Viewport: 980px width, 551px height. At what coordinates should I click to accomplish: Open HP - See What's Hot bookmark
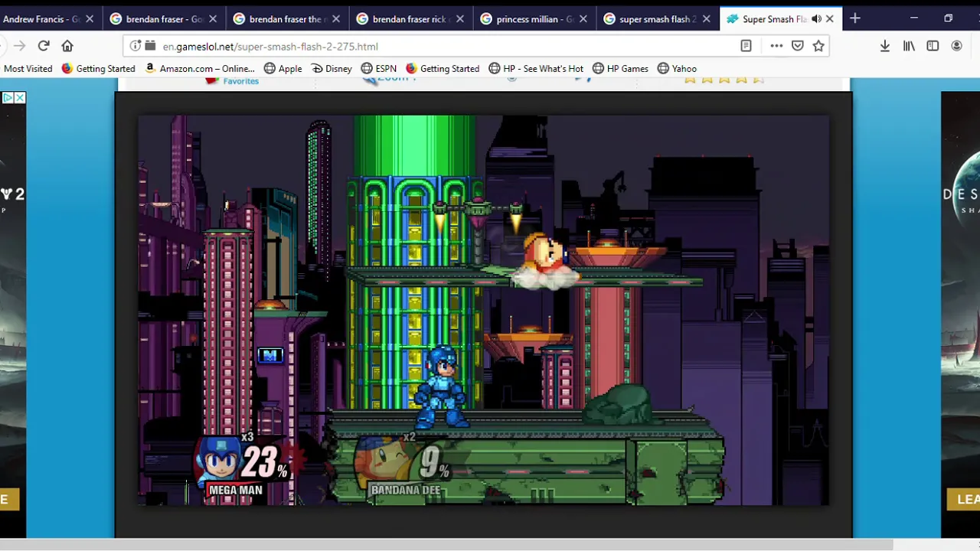535,68
